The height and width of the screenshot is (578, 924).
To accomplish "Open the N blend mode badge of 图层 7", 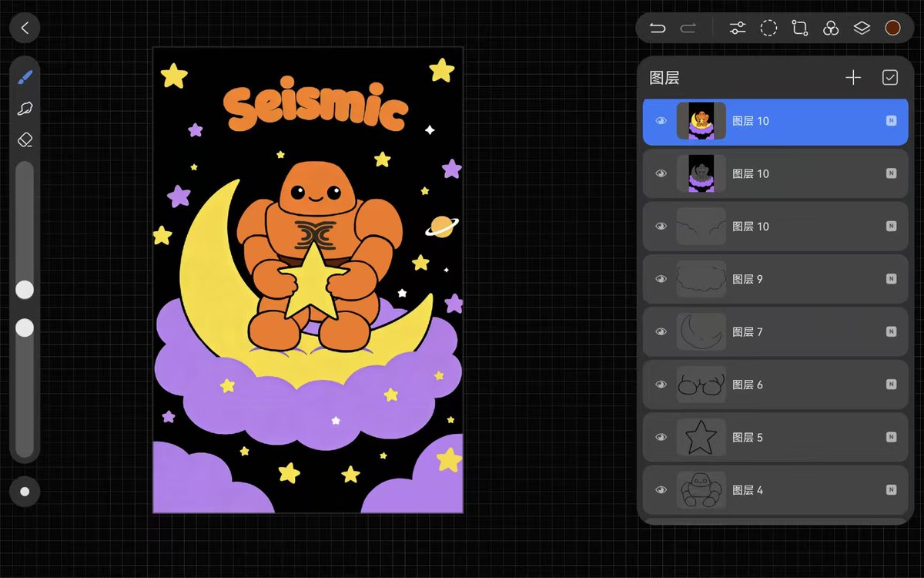I will (891, 331).
